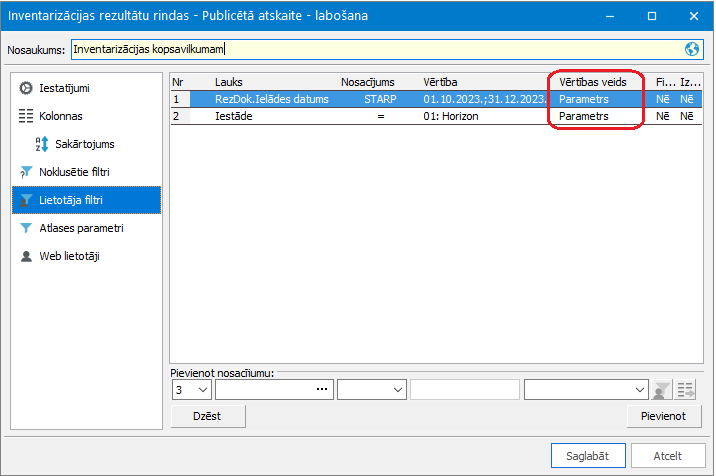
Task: Click the globe translation icon in Nosaukums field
Action: 691,49
